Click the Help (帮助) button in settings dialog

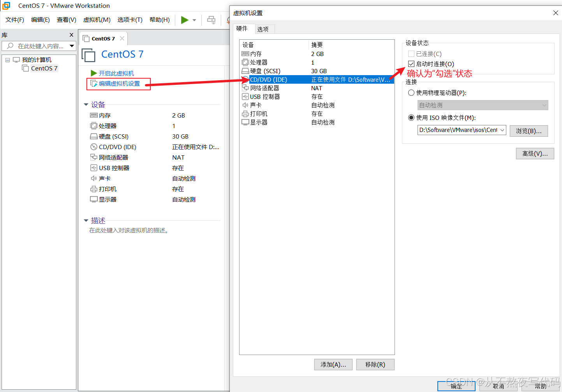[x=540, y=386]
